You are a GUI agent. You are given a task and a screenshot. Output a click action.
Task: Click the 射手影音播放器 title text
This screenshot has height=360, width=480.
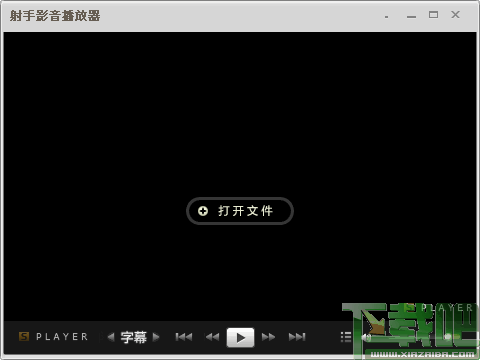tap(55, 16)
